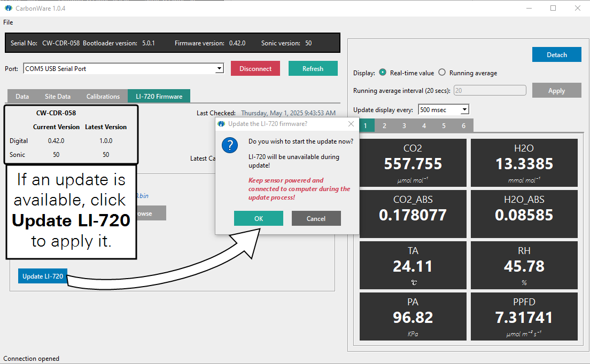The image size is (590, 364).
Task: Select the Running average radio button
Action: 442,73
